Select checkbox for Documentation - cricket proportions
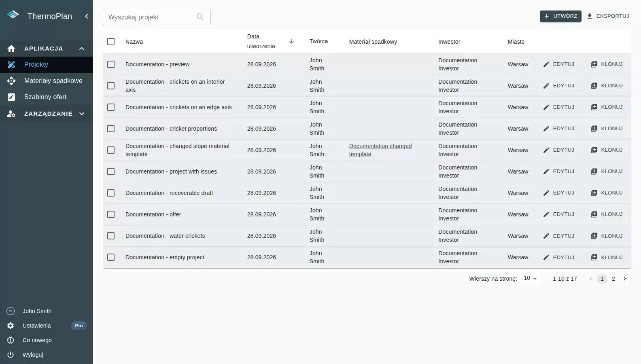 [x=111, y=129]
